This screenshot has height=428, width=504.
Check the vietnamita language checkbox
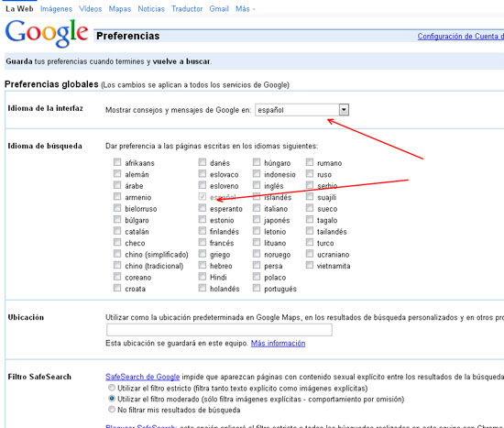(x=310, y=265)
